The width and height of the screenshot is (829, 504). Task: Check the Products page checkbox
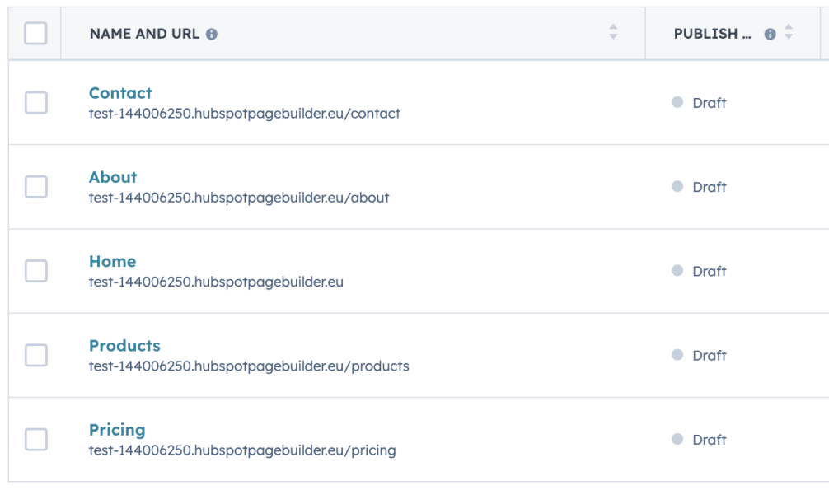coord(36,355)
